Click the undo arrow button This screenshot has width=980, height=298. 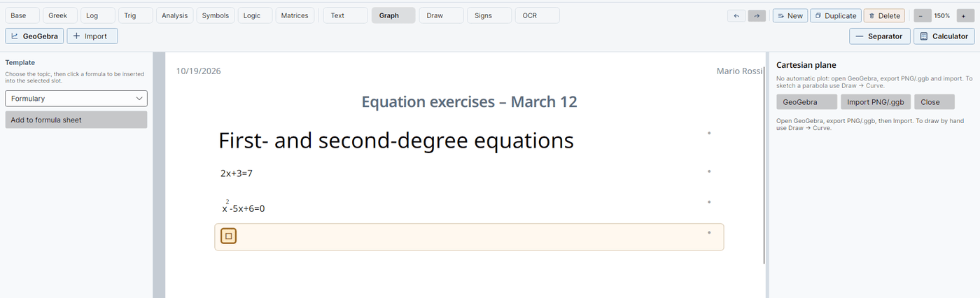click(x=736, y=15)
